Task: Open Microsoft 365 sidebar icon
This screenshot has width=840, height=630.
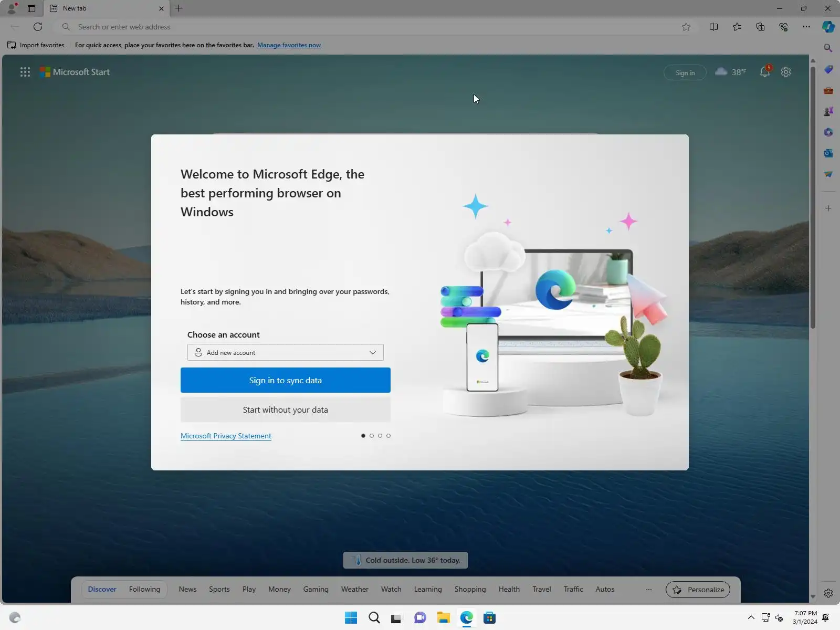Action: [x=828, y=132]
